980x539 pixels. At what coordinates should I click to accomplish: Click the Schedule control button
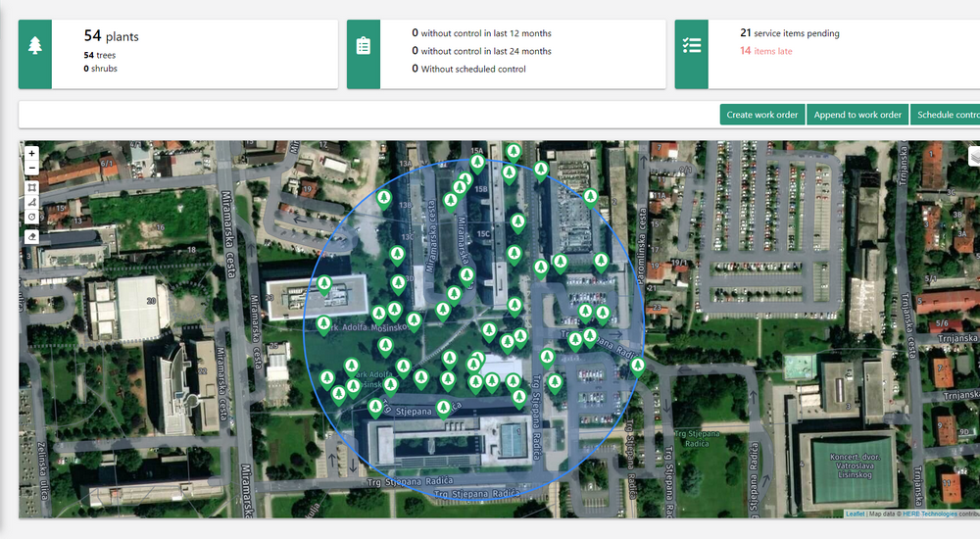click(946, 115)
